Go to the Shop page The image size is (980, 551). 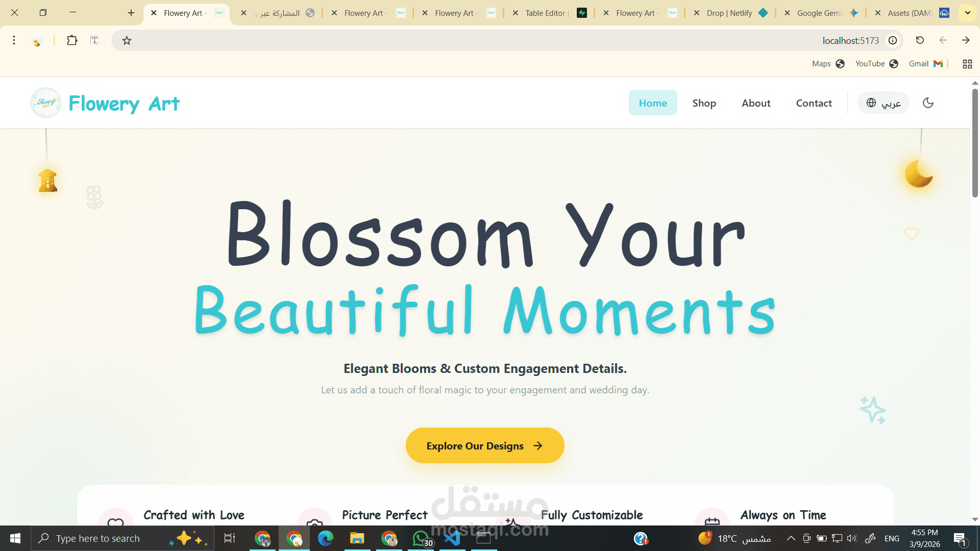(x=704, y=103)
